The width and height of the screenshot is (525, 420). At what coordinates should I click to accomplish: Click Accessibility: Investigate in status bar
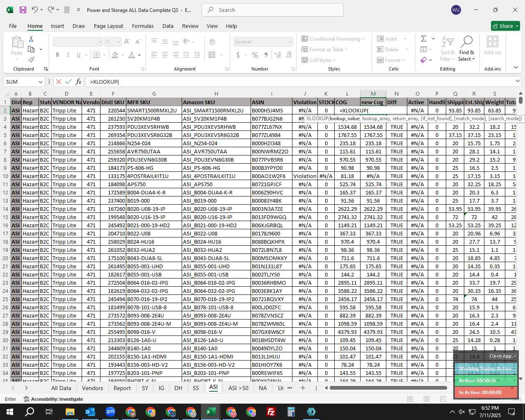53,399
